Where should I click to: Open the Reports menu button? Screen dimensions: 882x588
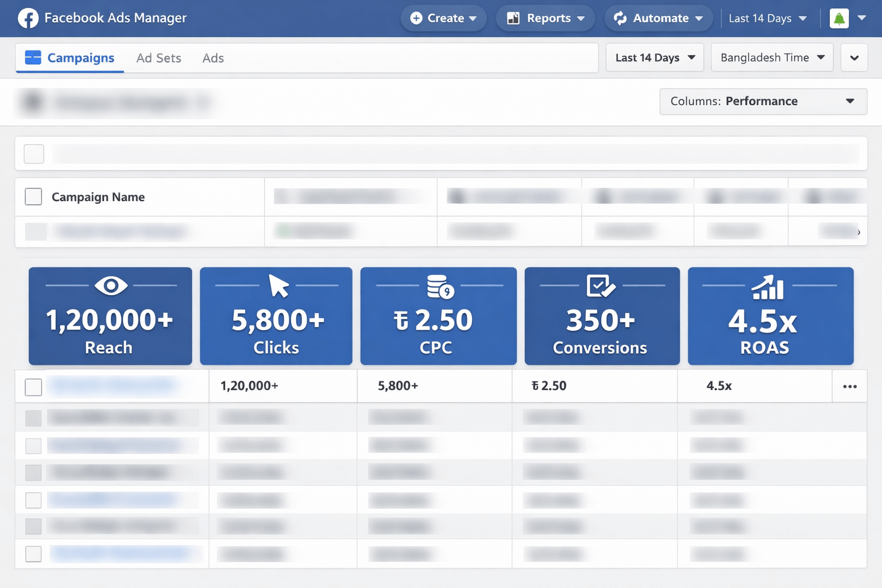tap(546, 18)
